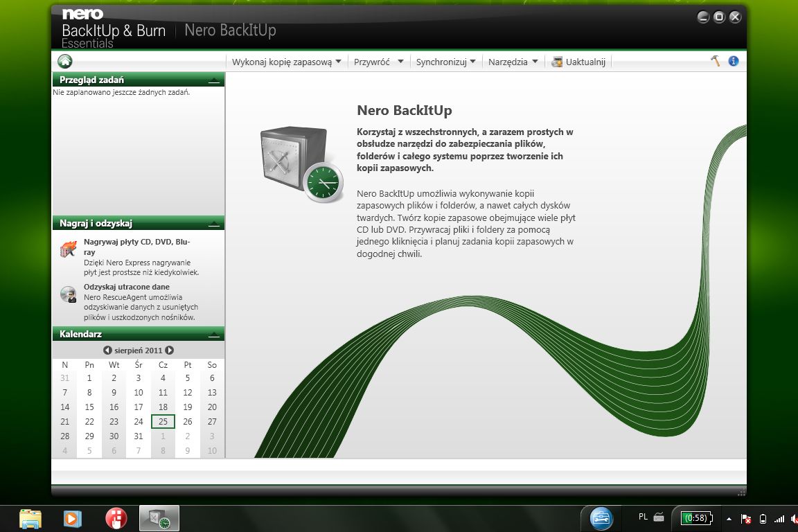Click the power battery tray icon

tap(763, 519)
